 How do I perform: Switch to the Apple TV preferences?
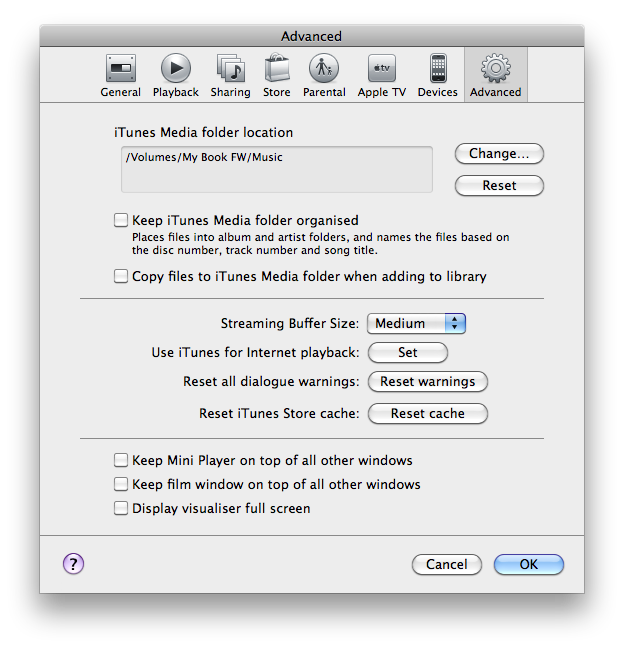(382, 75)
